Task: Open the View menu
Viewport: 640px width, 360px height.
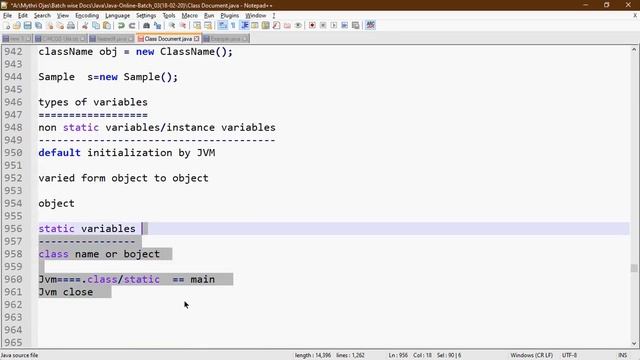Action: [x=62, y=16]
